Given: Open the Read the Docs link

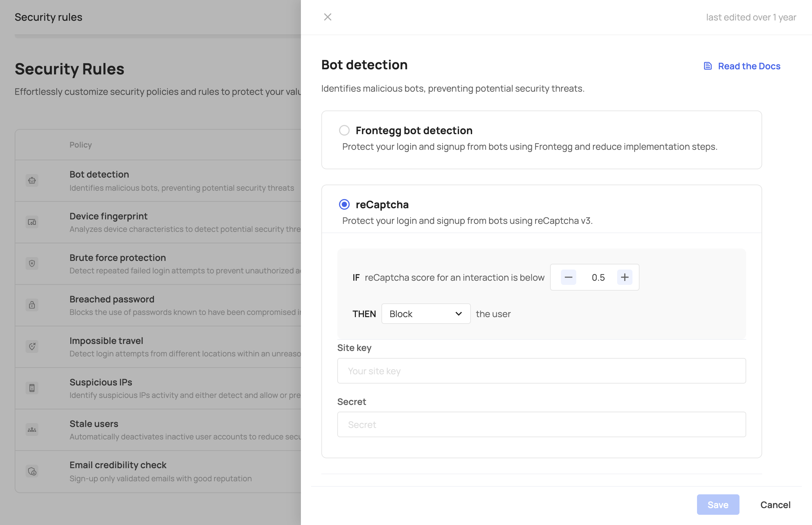Looking at the screenshot, I should pos(748,66).
